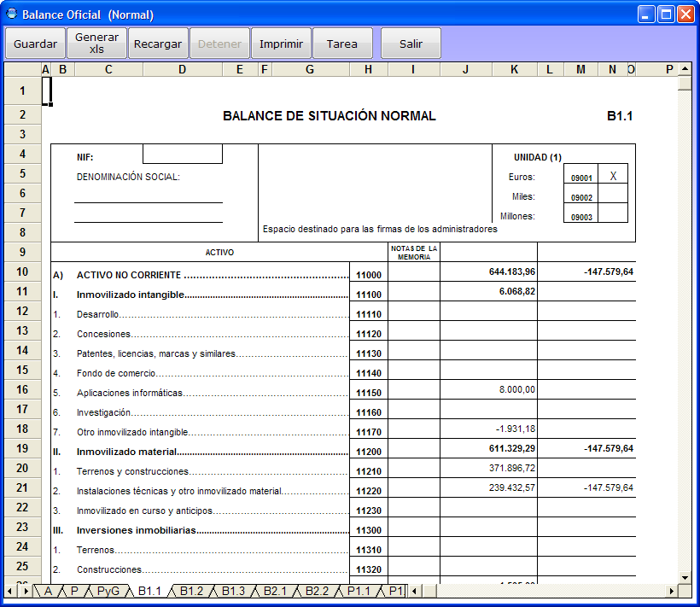700x607 pixels.
Task: Select the B1.1 sheet tab
Action: [x=149, y=592]
